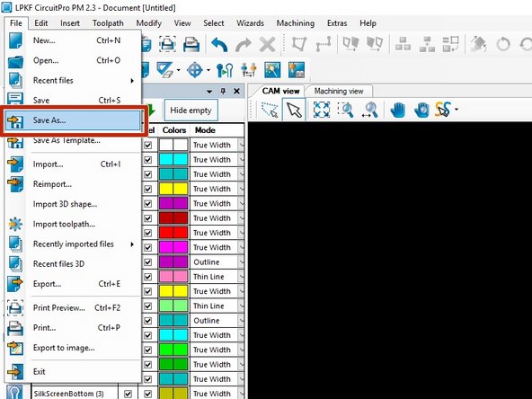
Task: Select the polygon drawing tool icon
Action: click(x=299, y=44)
